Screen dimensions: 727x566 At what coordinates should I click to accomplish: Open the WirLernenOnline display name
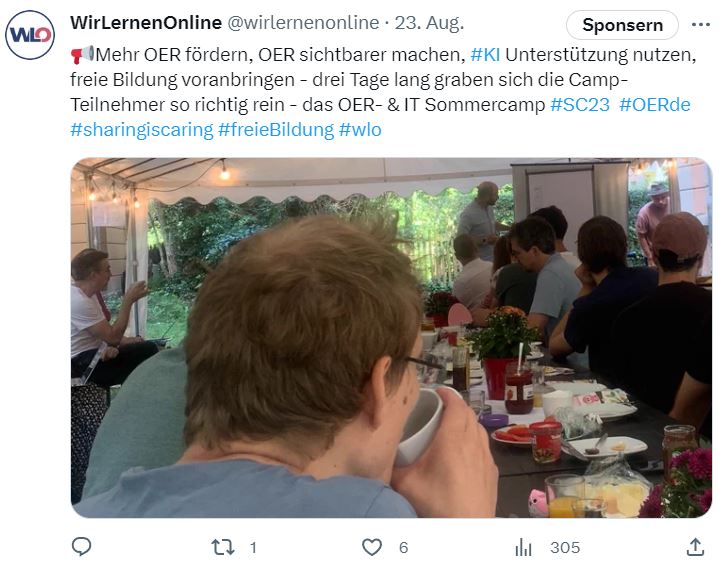[x=146, y=22]
